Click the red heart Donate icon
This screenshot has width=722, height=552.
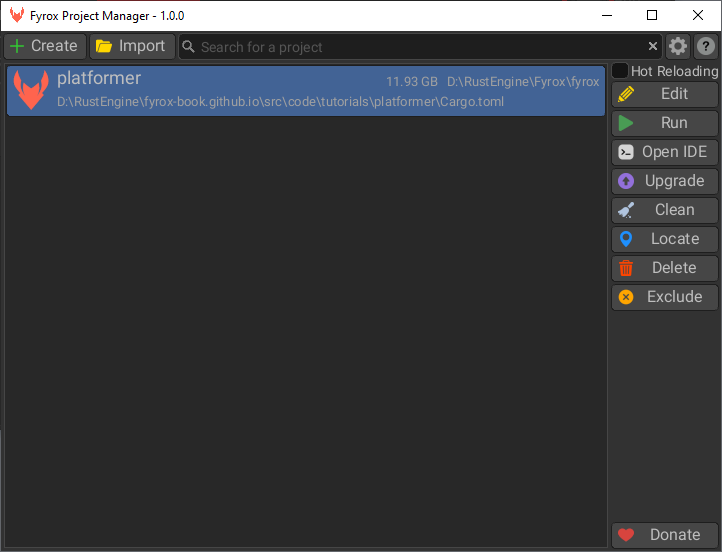(626, 535)
